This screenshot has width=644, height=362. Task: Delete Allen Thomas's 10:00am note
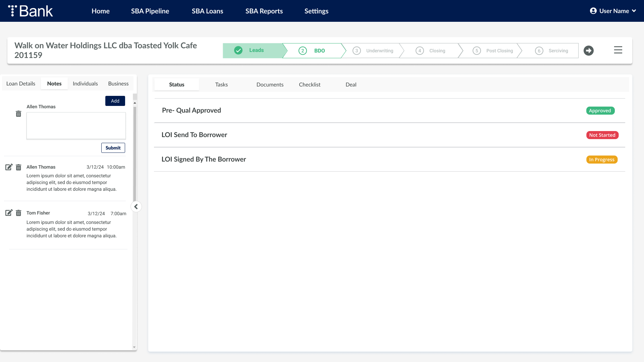(18, 167)
